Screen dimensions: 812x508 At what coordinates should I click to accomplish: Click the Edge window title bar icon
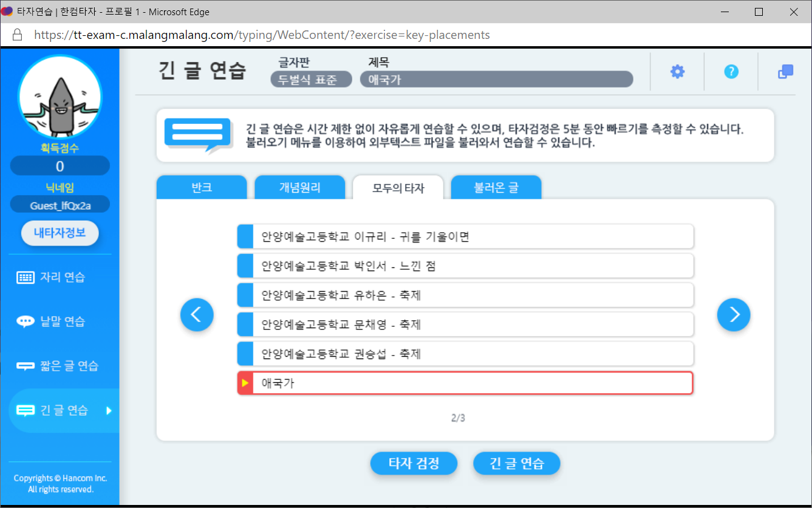coord(7,12)
